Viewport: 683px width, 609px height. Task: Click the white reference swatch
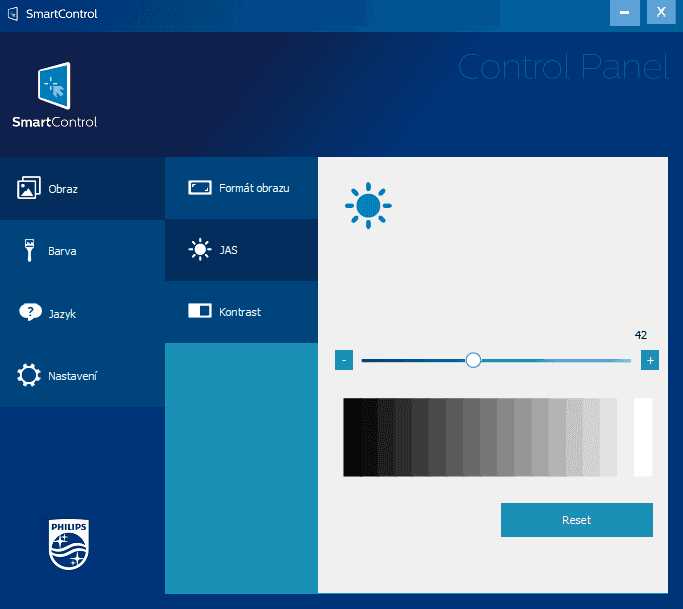click(643, 437)
